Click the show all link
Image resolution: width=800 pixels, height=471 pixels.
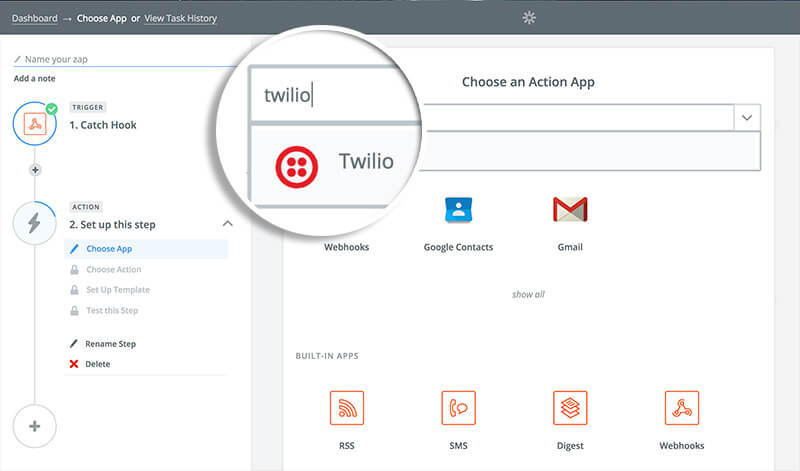(x=528, y=294)
